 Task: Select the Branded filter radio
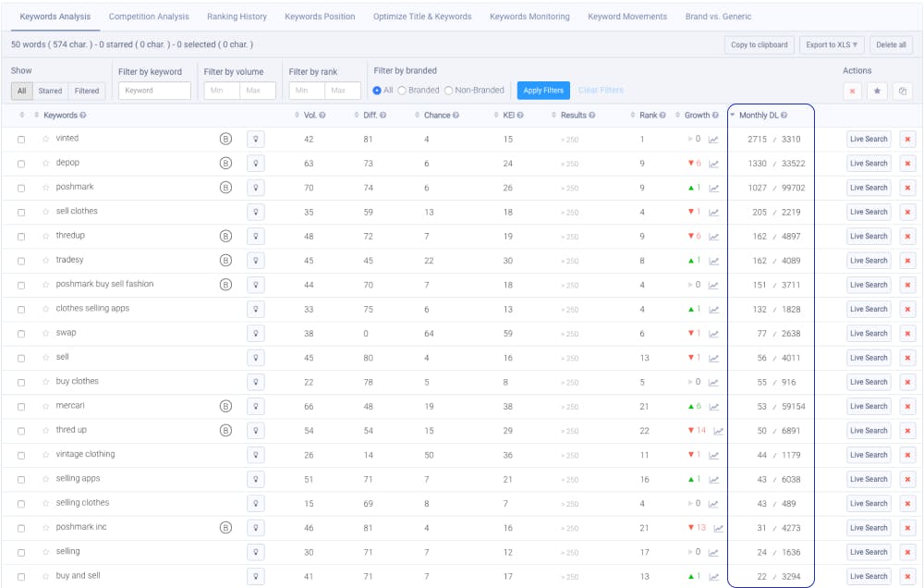402,91
